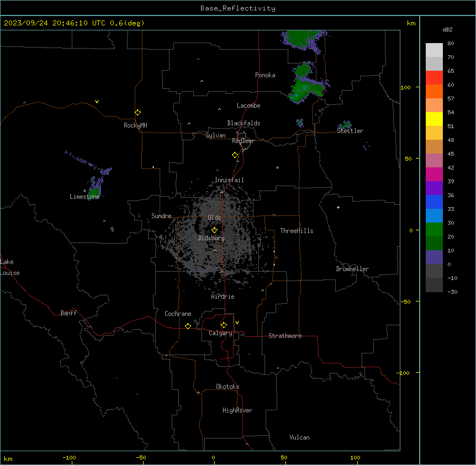Click the timestamp 2023/09/24 20:46:10 UTC

[54, 23]
